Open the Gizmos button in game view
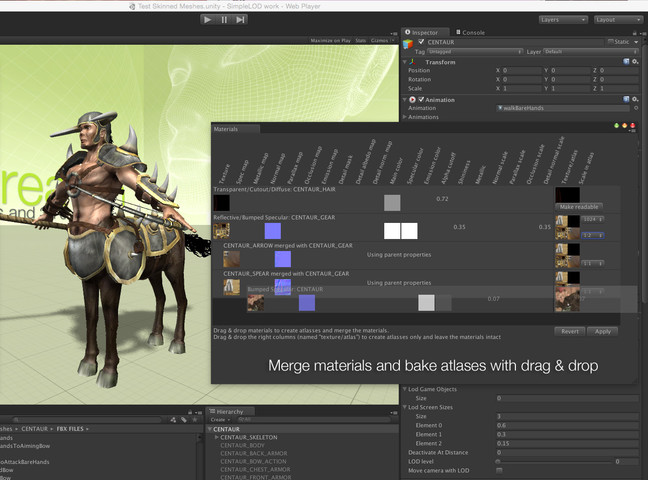This screenshot has height=480, width=648. 382,41
